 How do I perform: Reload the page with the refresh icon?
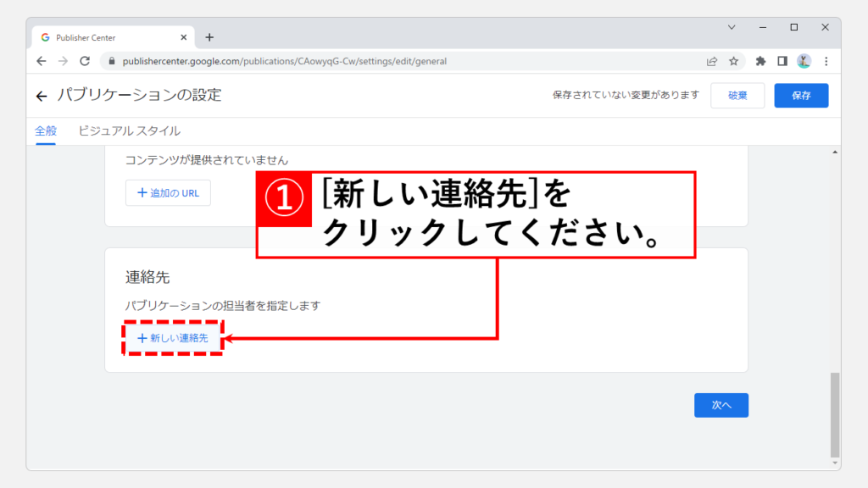85,61
